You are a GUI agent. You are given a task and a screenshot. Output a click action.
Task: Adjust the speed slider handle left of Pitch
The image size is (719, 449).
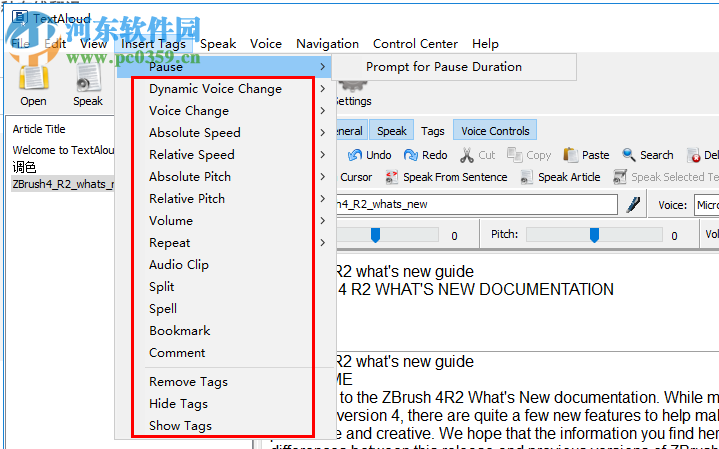(x=375, y=235)
